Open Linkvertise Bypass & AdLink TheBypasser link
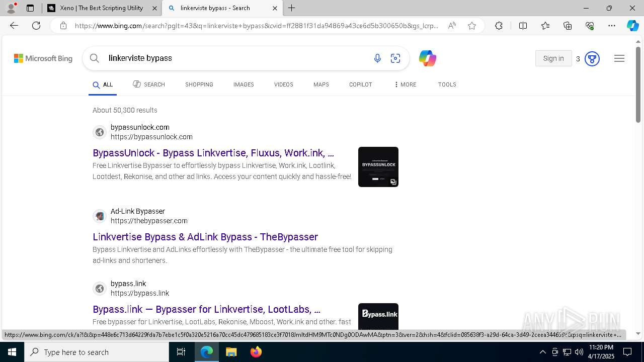 (205, 237)
